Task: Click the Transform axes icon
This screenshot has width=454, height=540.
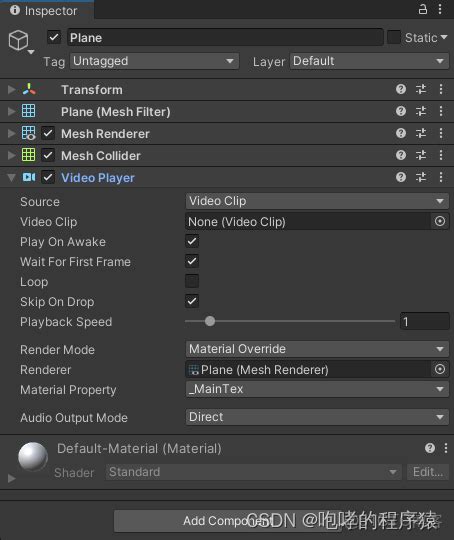Action: point(29,89)
